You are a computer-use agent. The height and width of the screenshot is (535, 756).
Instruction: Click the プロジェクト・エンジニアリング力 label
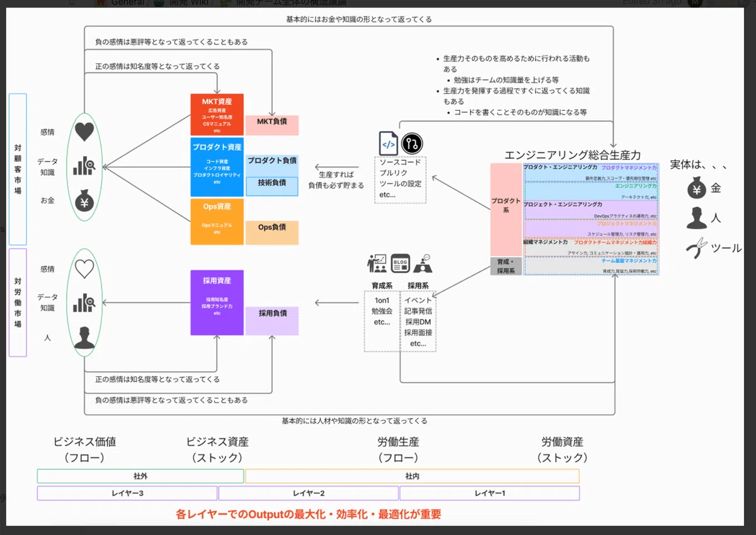tap(562, 204)
